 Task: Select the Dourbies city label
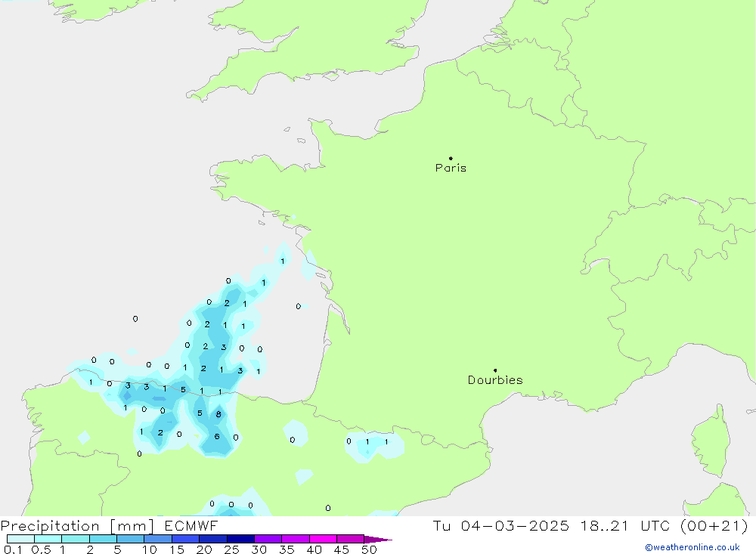495,380
